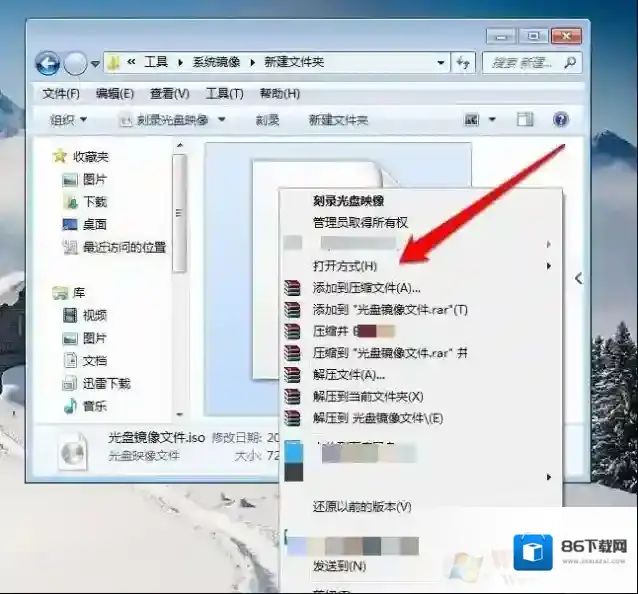This screenshot has width=638, height=594.
Task: Choose 解压到 光盘镜像文件\(E) entry
Action: click(378, 418)
